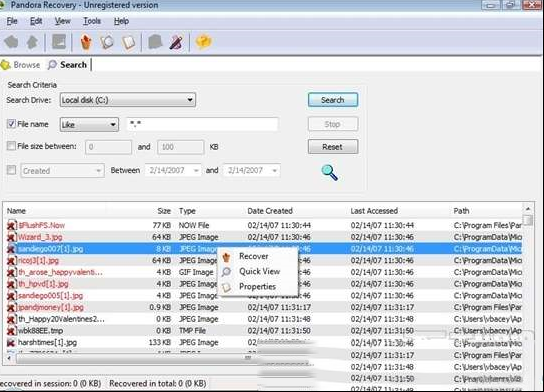Open the Like match-type dropdown

[89, 125]
